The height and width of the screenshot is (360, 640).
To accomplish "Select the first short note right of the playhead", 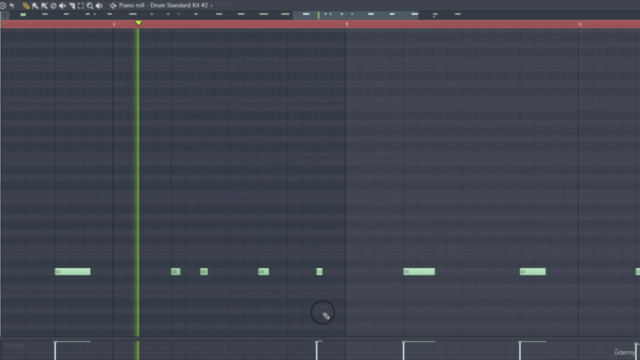I will tap(176, 271).
